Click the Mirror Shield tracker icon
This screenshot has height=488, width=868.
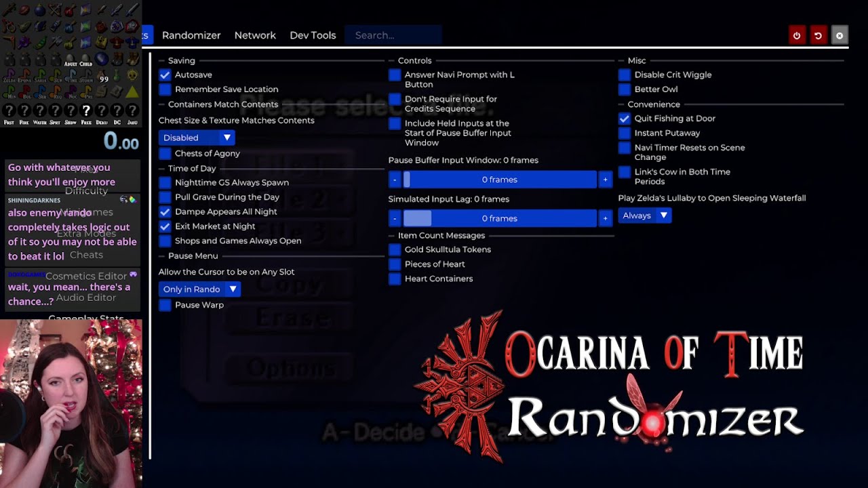tap(132, 26)
